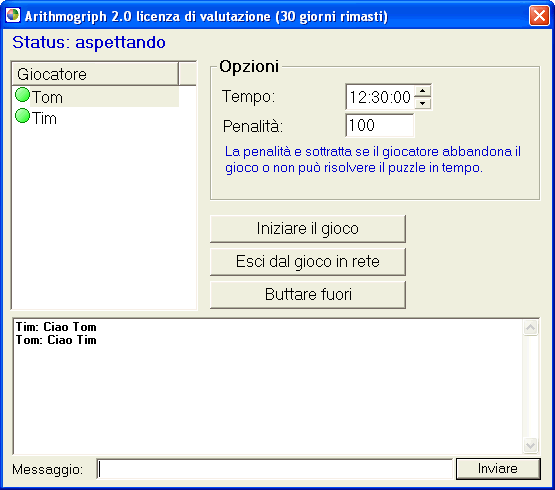Click the Penalità value field
Image resolution: width=555 pixels, height=490 pixels.
pyautogui.click(x=380, y=125)
